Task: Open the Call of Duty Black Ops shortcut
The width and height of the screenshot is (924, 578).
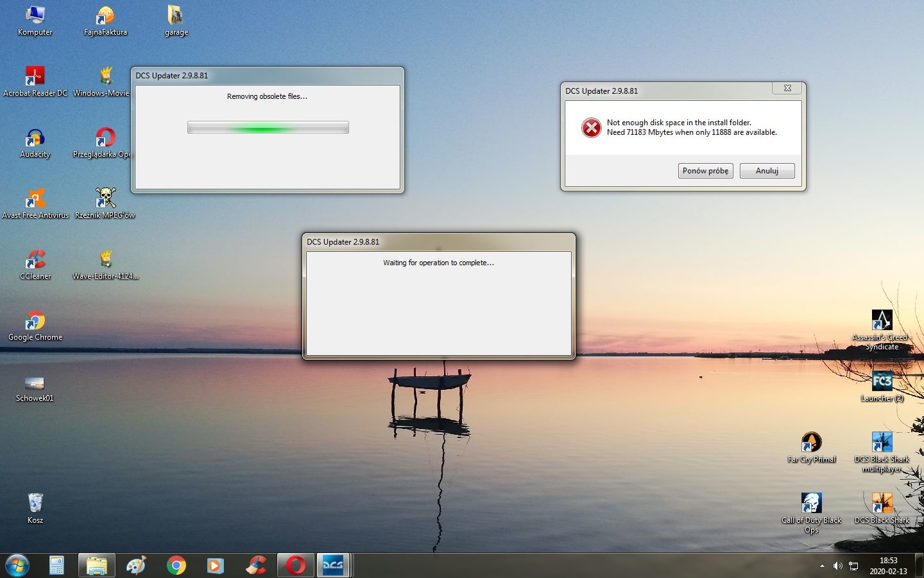Action: 811,504
